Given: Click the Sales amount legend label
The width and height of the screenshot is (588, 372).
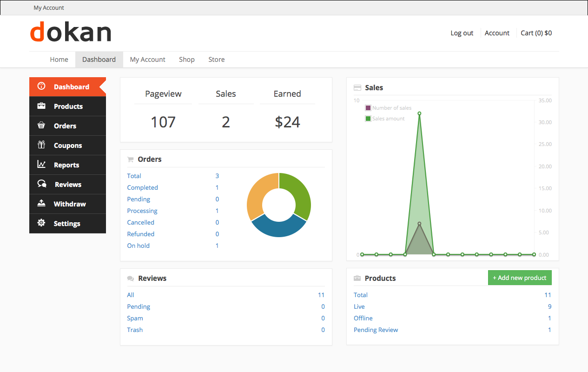Looking at the screenshot, I should pyautogui.click(x=389, y=119).
